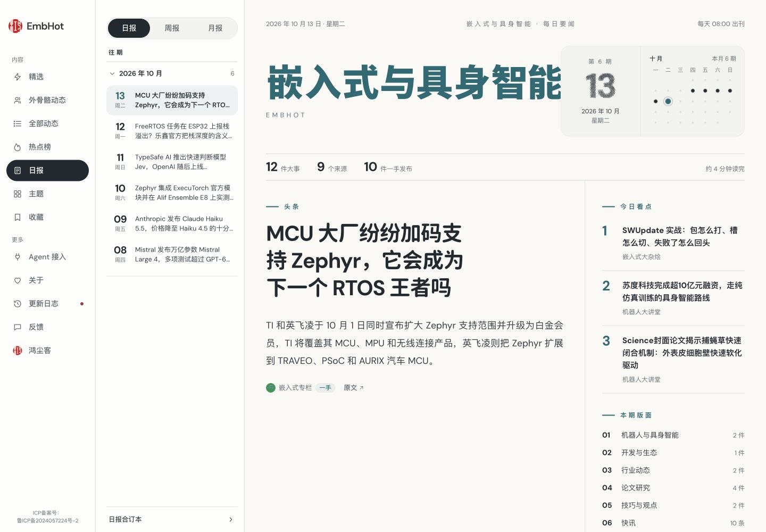Click the 一手 tag on the headline

pos(325,388)
